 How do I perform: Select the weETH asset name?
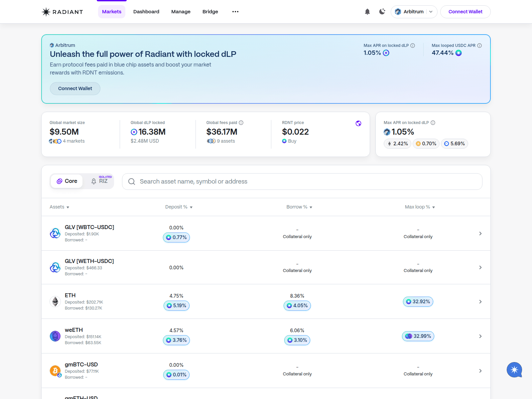[x=74, y=330]
